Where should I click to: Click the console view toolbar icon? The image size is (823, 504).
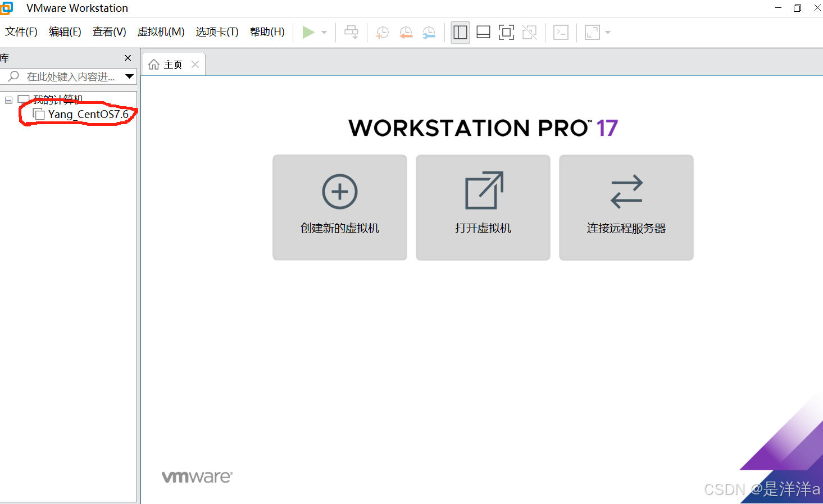click(x=561, y=32)
